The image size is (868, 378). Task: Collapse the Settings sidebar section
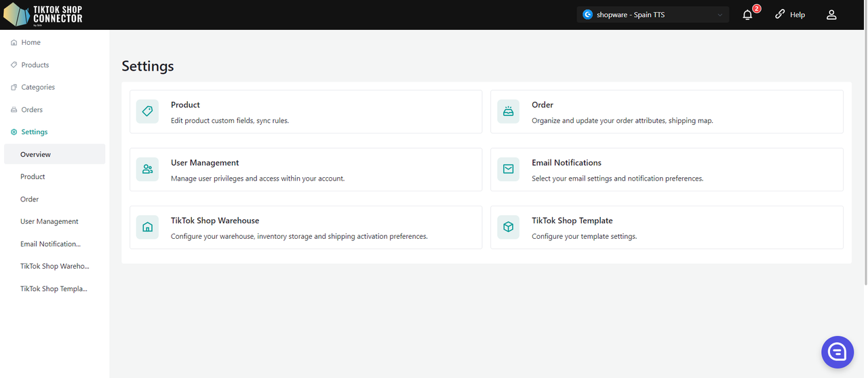coord(34,132)
